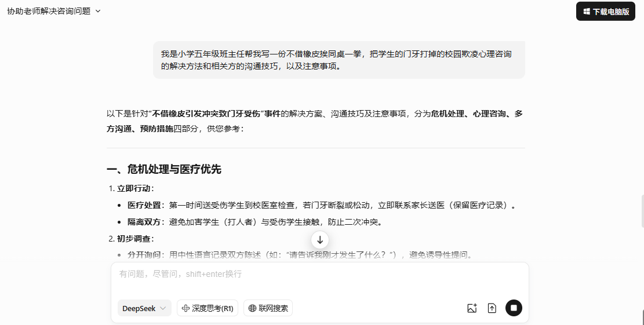
Task: Click the 下载电脑版 button
Action: 605,12
